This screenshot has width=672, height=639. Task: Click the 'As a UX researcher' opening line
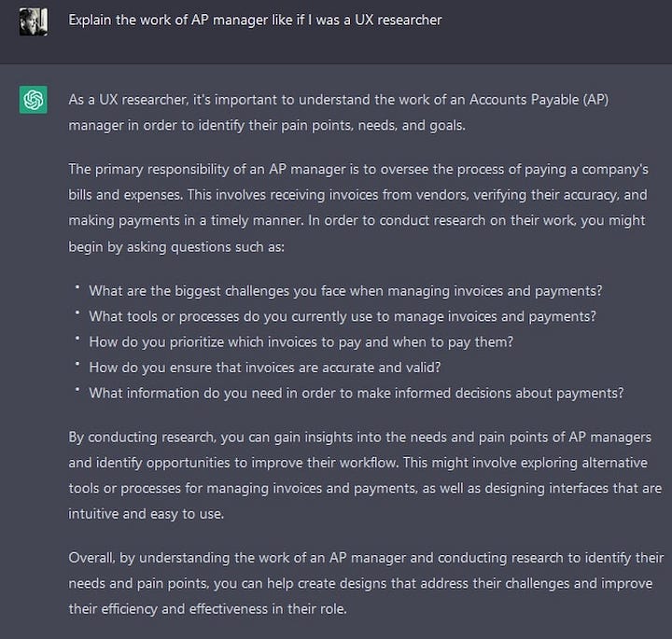point(339,100)
